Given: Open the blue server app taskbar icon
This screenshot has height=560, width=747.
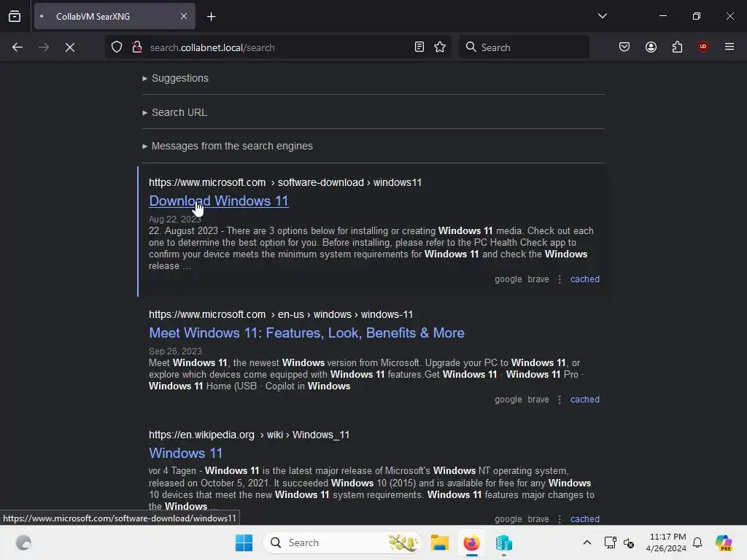Looking at the screenshot, I should click(x=503, y=542).
